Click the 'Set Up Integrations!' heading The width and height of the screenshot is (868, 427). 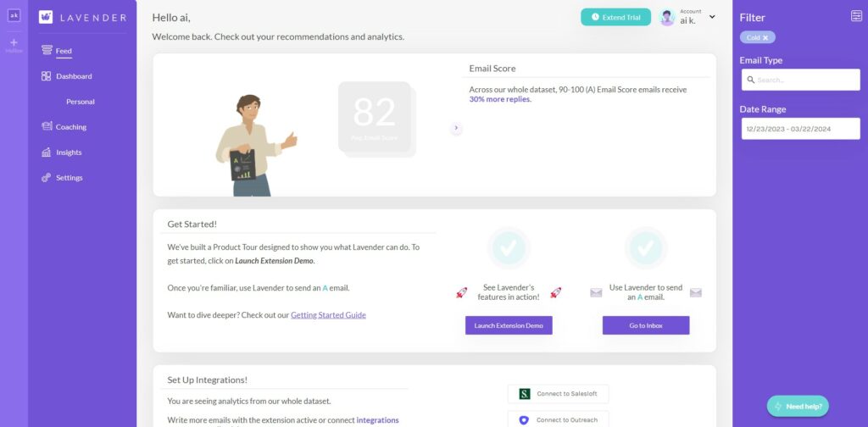coord(207,380)
